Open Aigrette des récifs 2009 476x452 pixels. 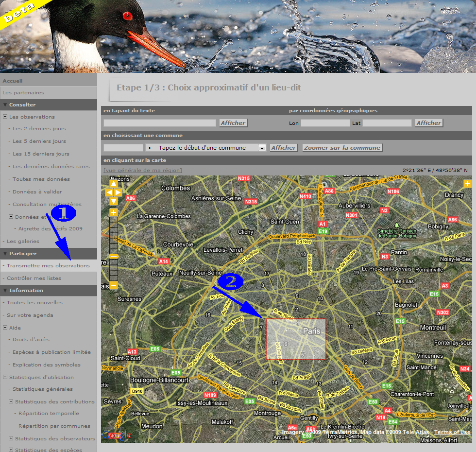(51, 229)
